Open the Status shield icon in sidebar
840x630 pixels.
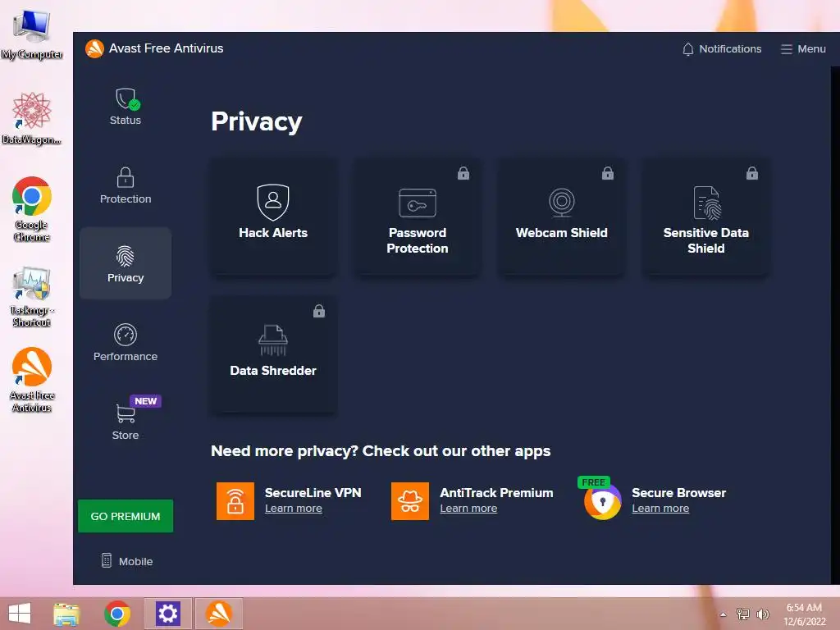tap(127, 98)
